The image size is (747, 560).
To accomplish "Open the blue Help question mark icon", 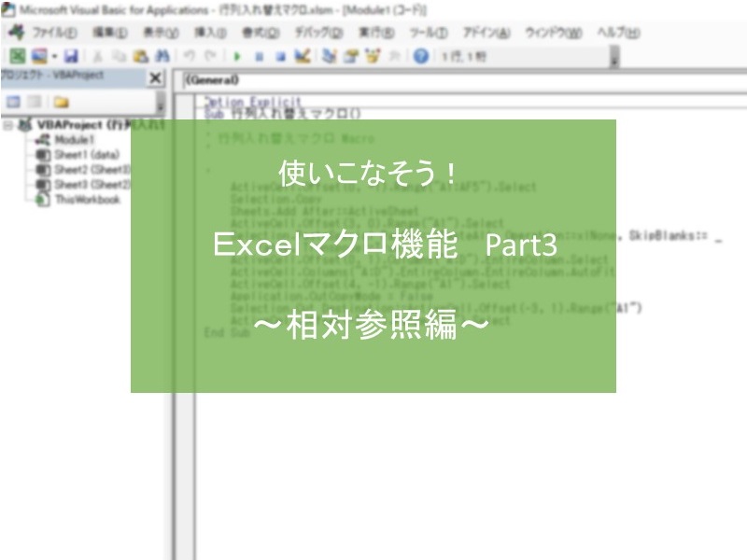I will [421, 56].
